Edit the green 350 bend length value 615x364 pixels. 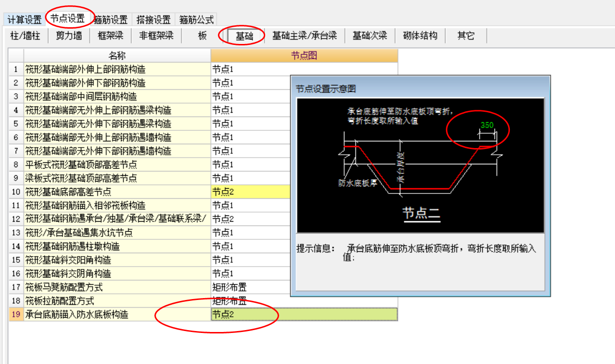pyautogui.click(x=487, y=125)
